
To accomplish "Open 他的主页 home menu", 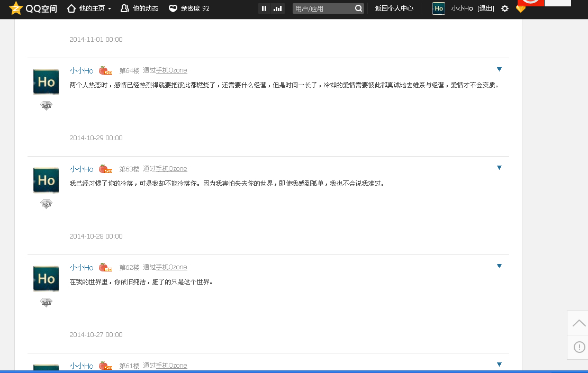I will (x=86, y=8).
